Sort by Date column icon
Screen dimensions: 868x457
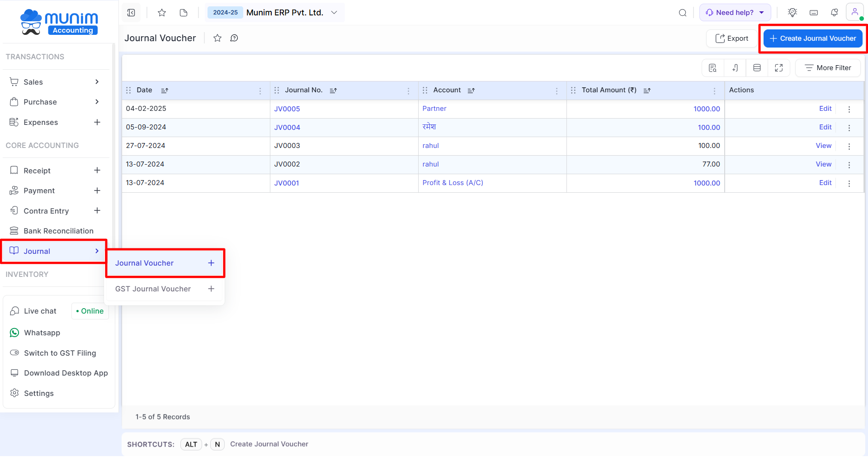165,90
